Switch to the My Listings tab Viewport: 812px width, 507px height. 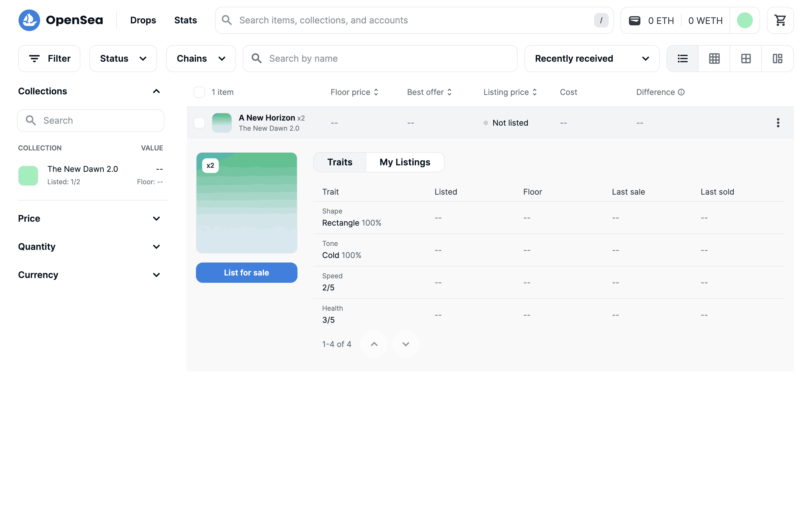(x=405, y=162)
